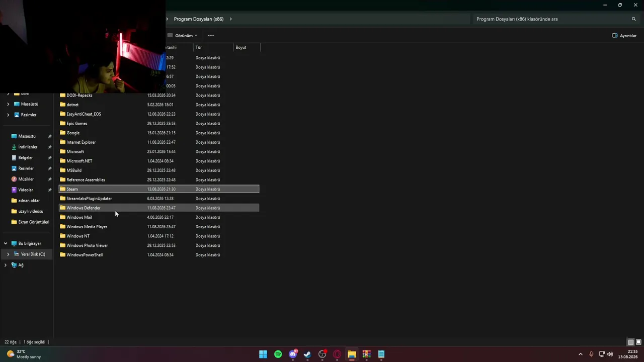Image resolution: width=644 pixels, height=362 pixels.
Task: Open Belgeler in the sidebar
Action: [x=26, y=158]
